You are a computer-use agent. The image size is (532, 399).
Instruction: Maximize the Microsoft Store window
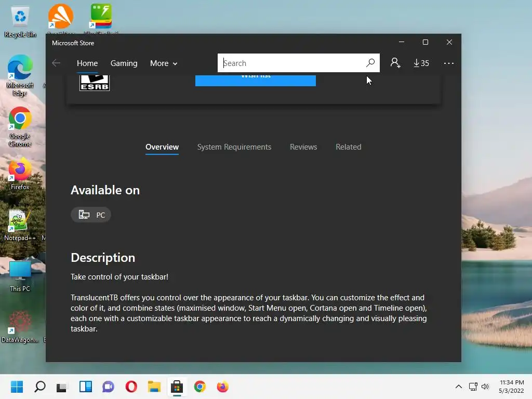coord(425,42)
